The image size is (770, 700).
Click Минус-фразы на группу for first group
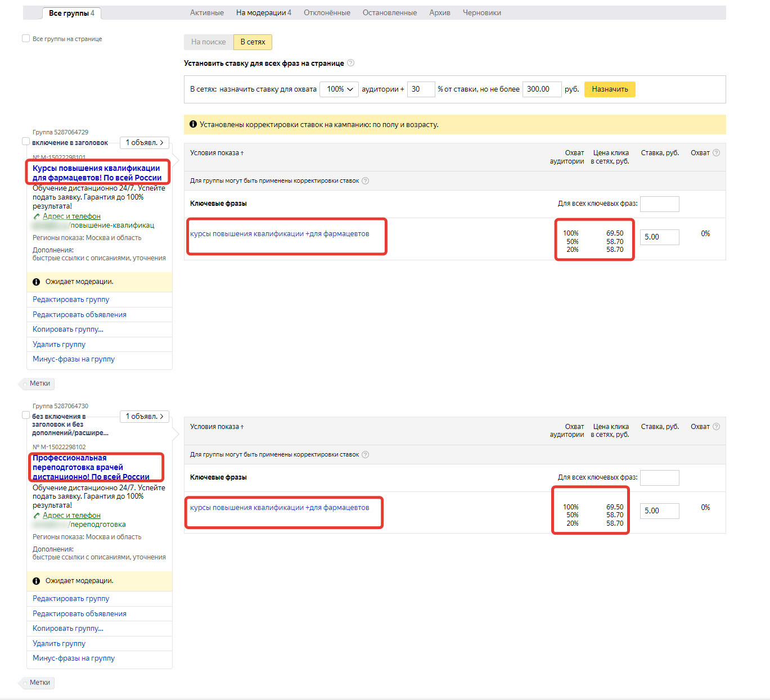pos(74,359)
